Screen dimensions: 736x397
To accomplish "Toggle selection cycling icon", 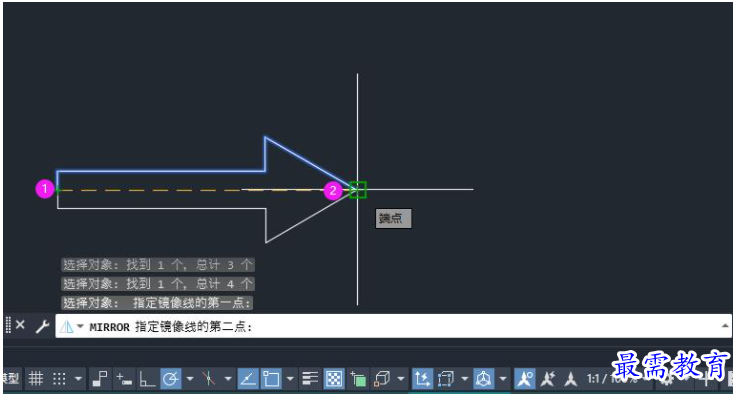I will click(x=358, y=379).
